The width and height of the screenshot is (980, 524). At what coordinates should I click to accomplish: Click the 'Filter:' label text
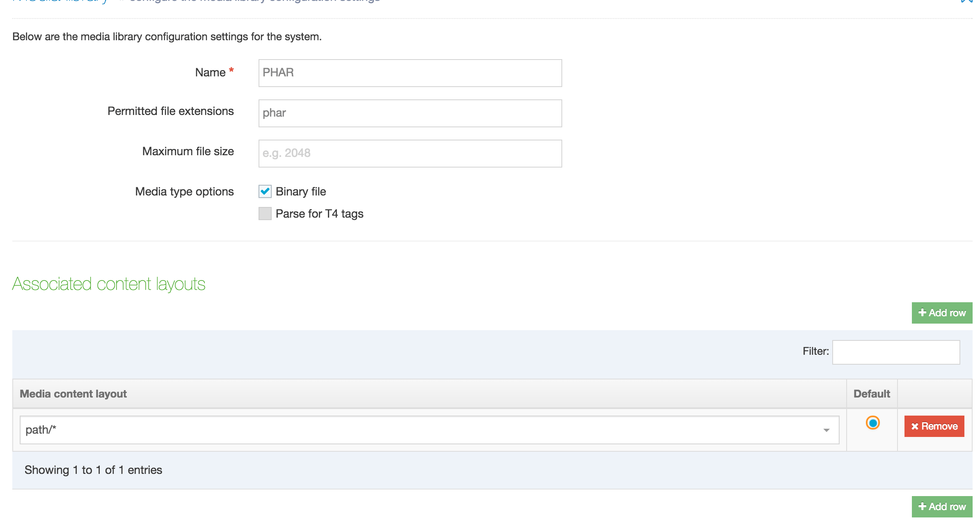point(815,351)
